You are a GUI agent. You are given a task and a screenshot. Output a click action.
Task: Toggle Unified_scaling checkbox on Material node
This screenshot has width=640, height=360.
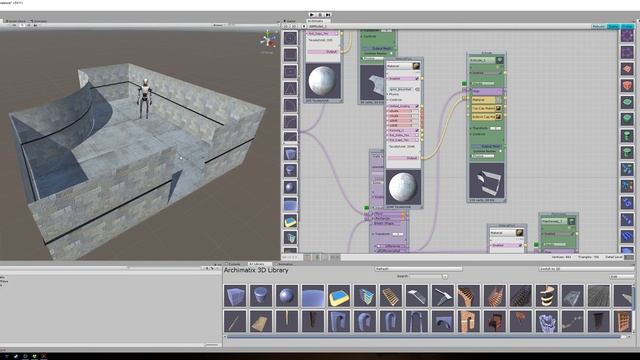pyautogui.click(x=417, y=106)
